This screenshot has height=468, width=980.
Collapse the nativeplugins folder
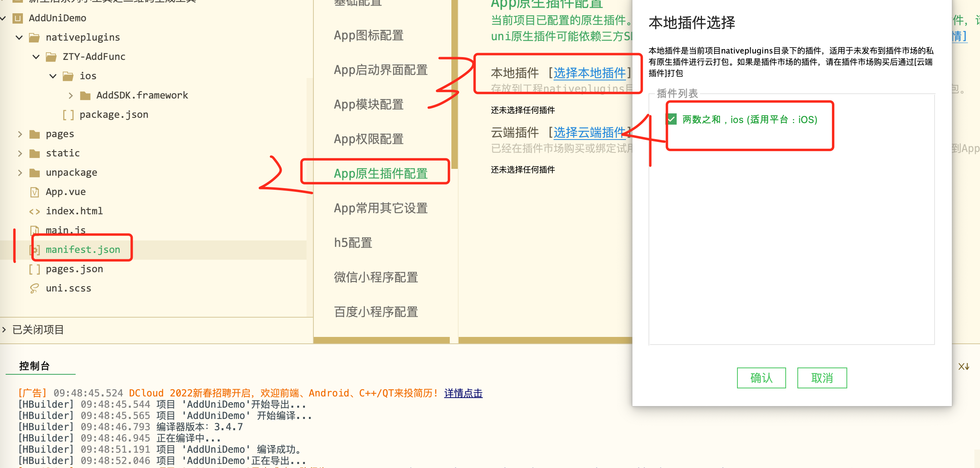(x=19, y=37)
